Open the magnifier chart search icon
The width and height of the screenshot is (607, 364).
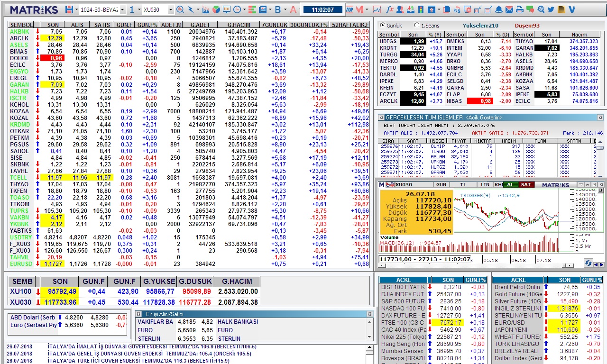(x=180, y=9)
